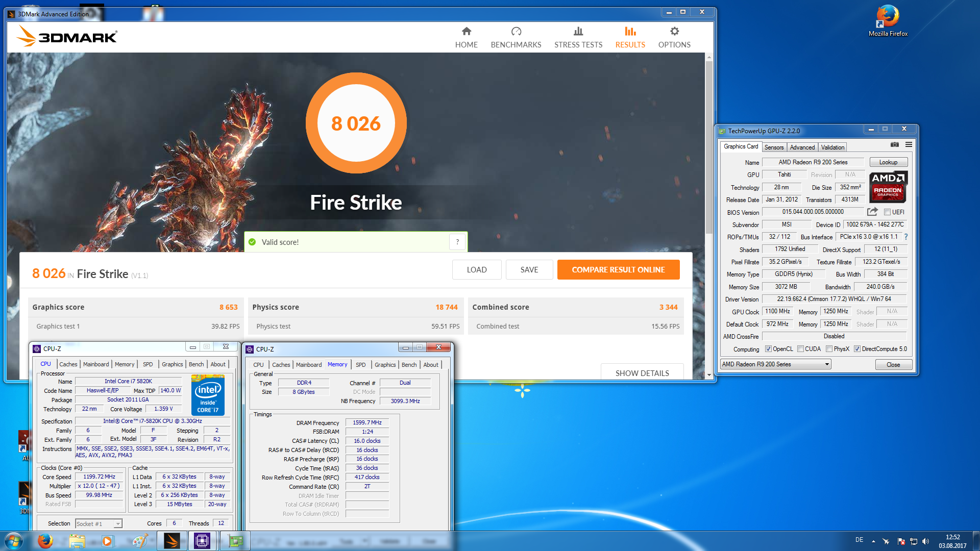Launch Firefox from the taskbar
980x551 pixels.
45,541
